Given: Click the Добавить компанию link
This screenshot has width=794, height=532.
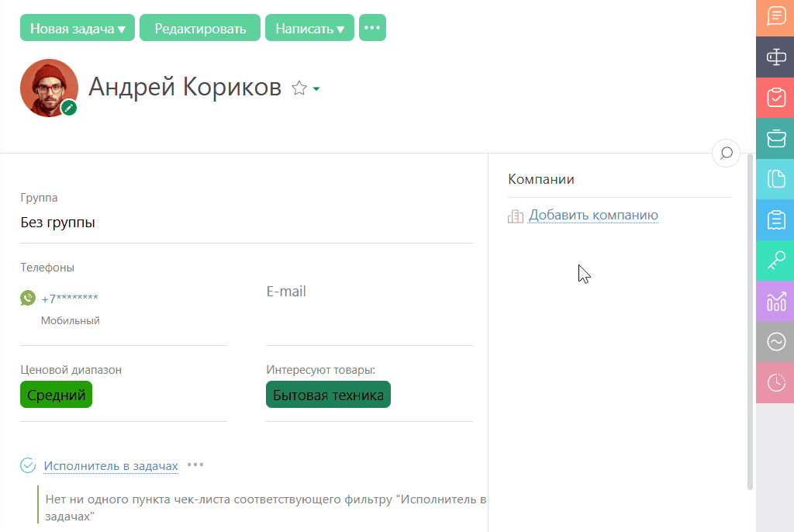Looking at the screenshot, I should 593,216.
